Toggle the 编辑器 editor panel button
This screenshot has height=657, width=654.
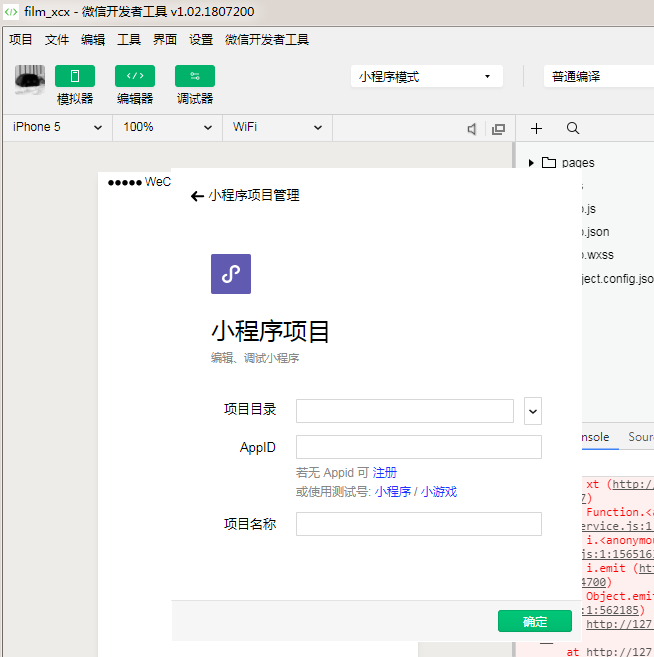(x=135, y=76)
